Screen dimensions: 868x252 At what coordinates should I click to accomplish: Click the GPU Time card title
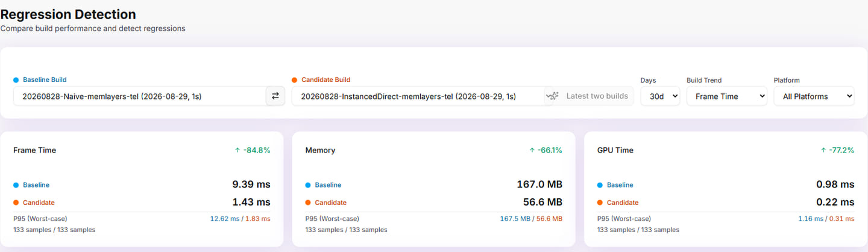[x=615, y=150]
